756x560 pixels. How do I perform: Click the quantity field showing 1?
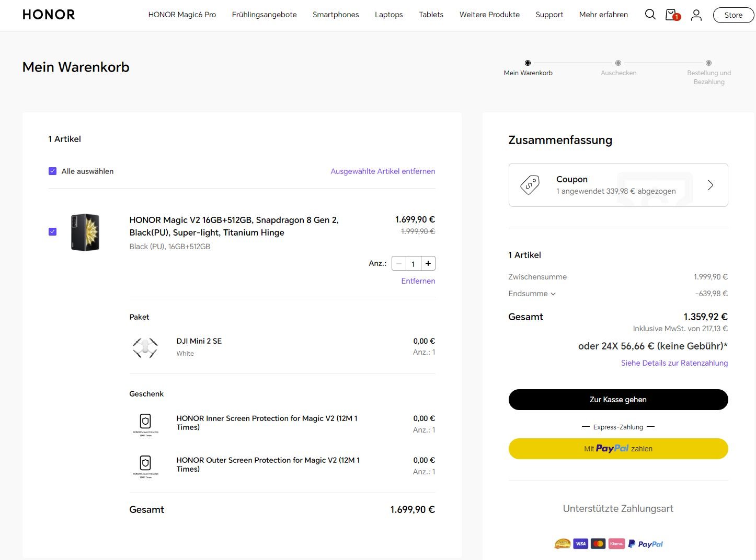click(413, 264)
